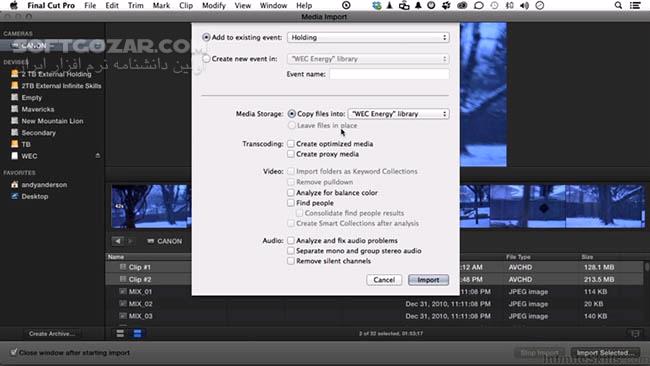Select MIX_01 in the file list
Screen dimensions: 650x366
140,291
